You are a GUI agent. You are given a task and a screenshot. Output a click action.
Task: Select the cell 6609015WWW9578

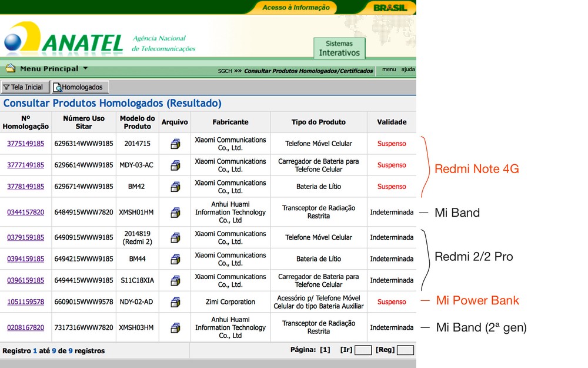[83, 302]
